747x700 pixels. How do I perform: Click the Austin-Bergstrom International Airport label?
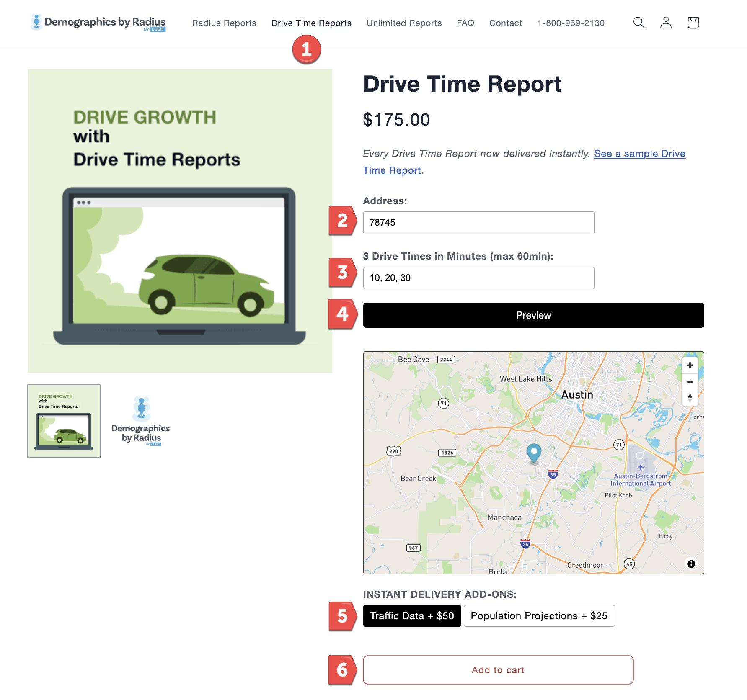(641, 480)
